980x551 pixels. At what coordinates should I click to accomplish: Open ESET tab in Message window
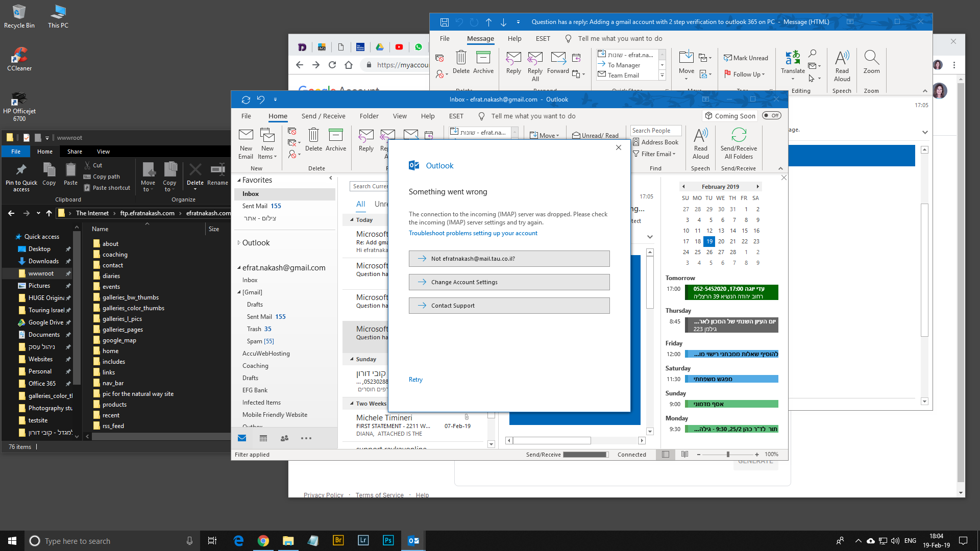(543, 38)
